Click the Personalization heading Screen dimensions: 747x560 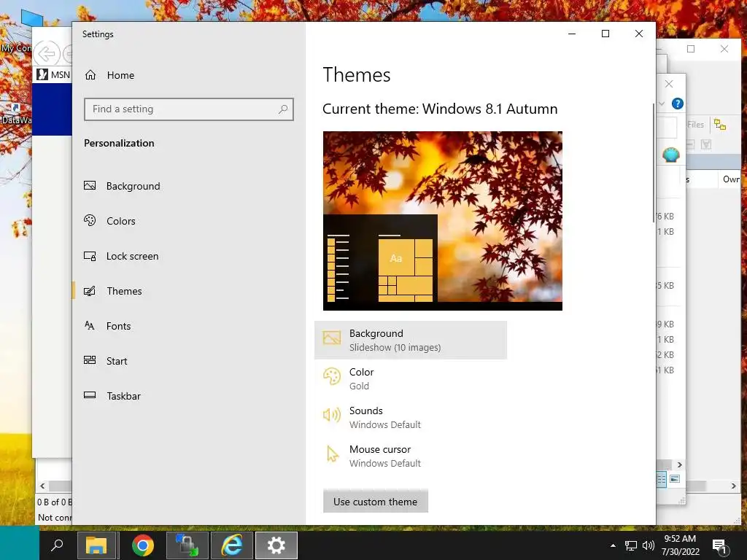119,144
